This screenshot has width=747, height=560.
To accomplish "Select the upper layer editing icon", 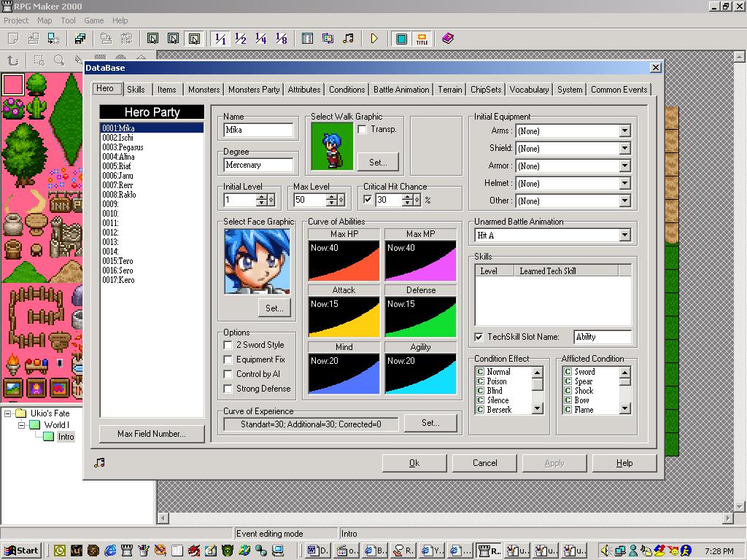I will pyautogui.click(x=172, y=39).
